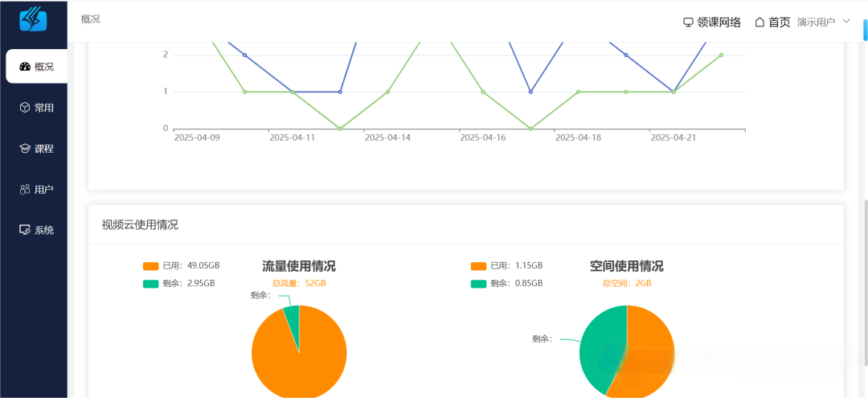Viewport: 868px width, 398px height.
Task: Click the 2025-04-16 axis label
Action: tap(483, 137)
